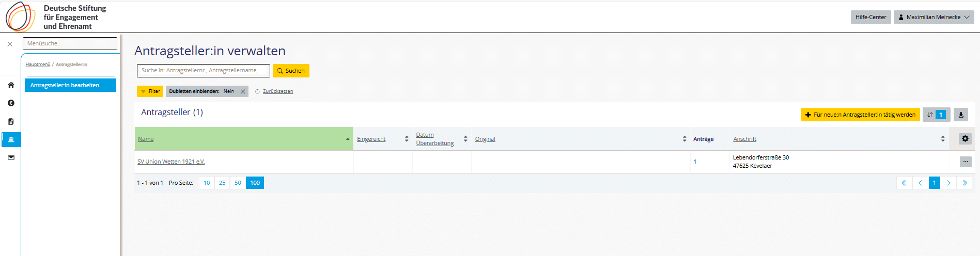
Task: Open the envelope messages icon
Action: pos(11,158)
